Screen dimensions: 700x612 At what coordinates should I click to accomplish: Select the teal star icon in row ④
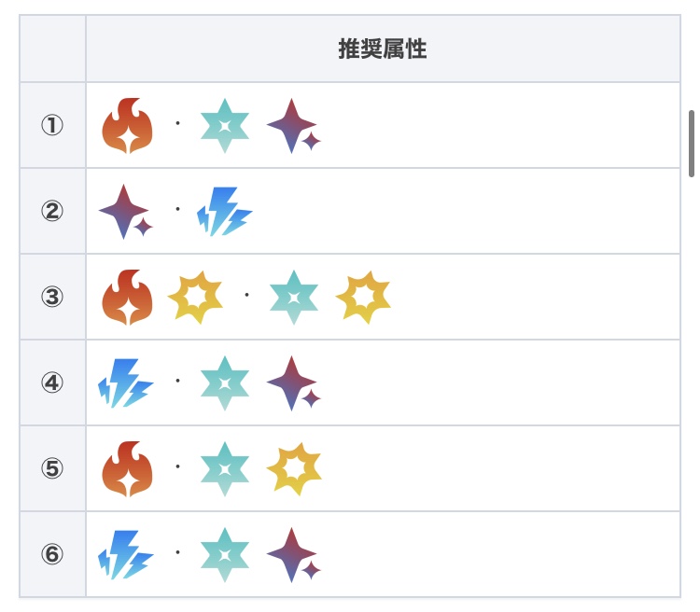tap(225, 383)
